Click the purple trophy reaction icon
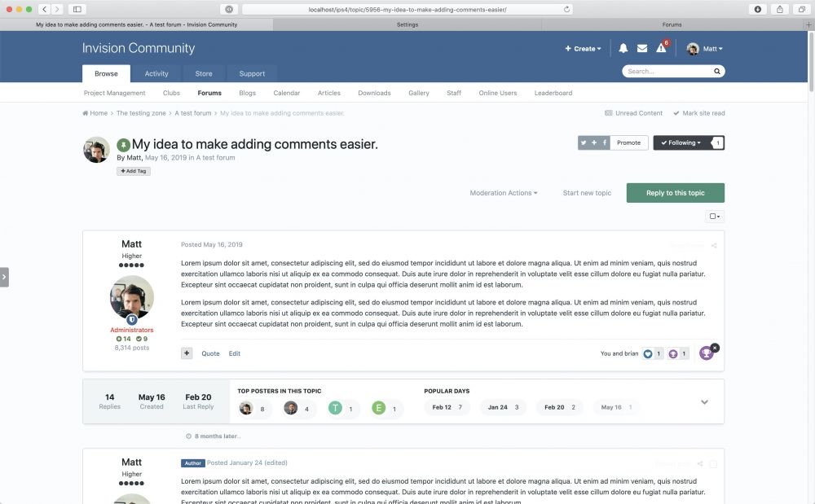 [x=707, y=353]
